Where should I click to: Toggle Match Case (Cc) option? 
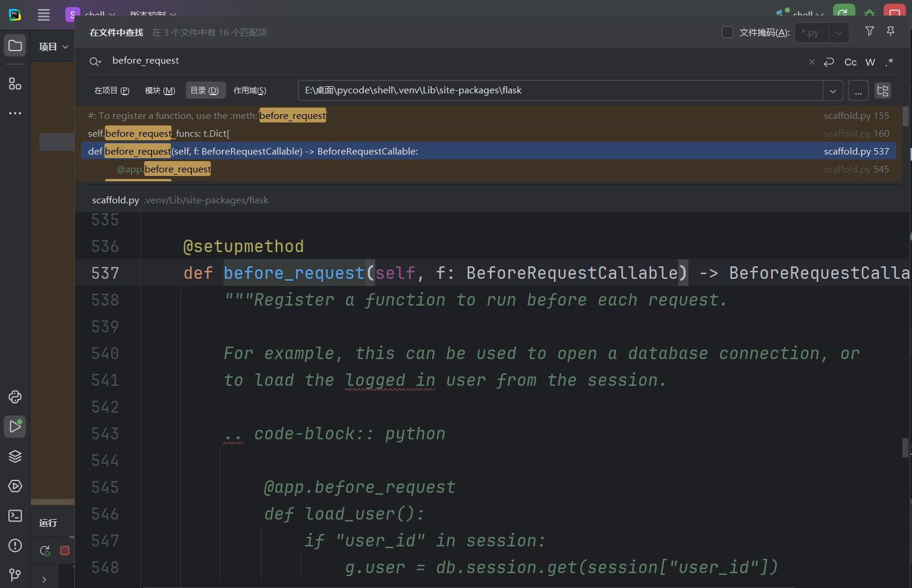[850, 62]
